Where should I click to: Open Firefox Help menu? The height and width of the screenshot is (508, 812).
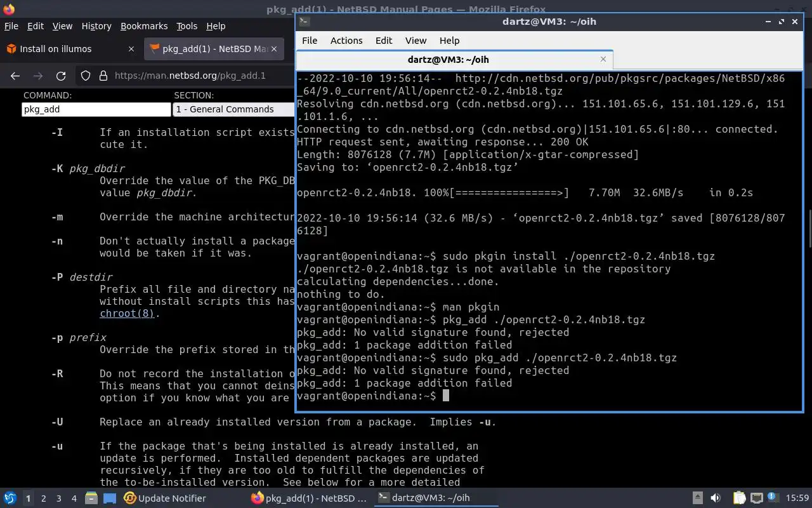pyautogui.click(x=216, y=26)
